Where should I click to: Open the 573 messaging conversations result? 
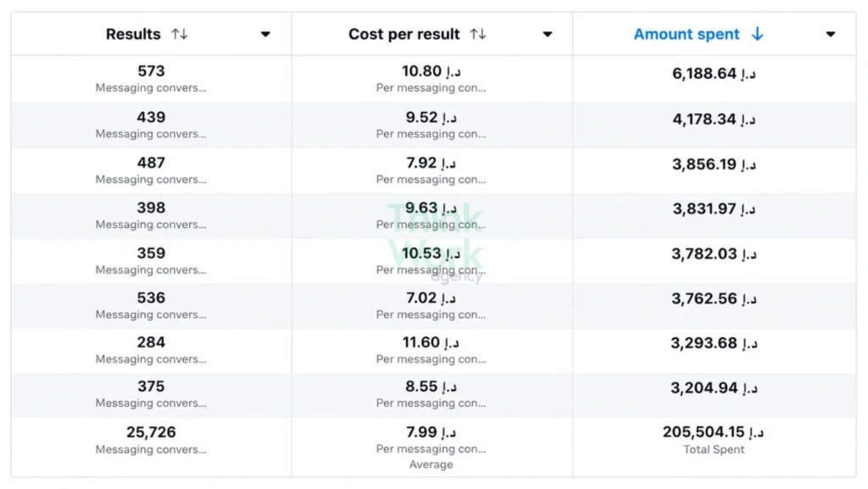point(151,79)
